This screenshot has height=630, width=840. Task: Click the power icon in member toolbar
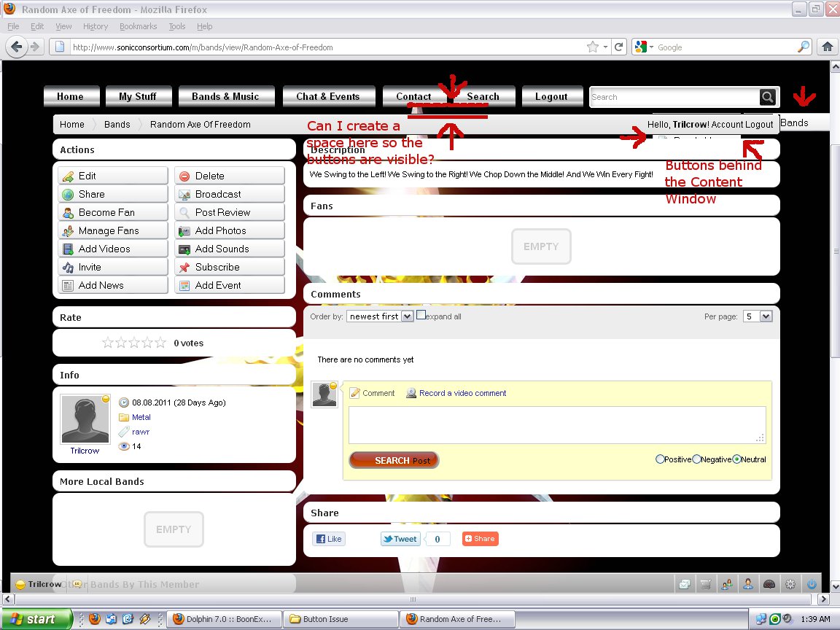tap(812, 584)
